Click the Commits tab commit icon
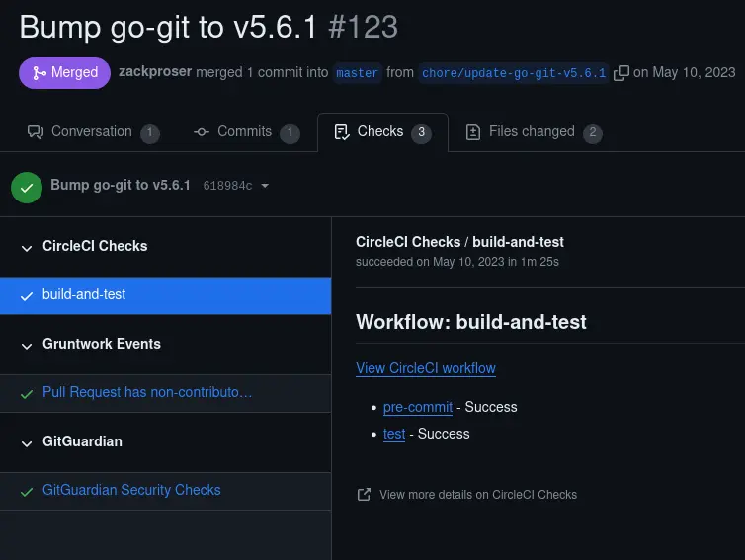 [202, 132]
